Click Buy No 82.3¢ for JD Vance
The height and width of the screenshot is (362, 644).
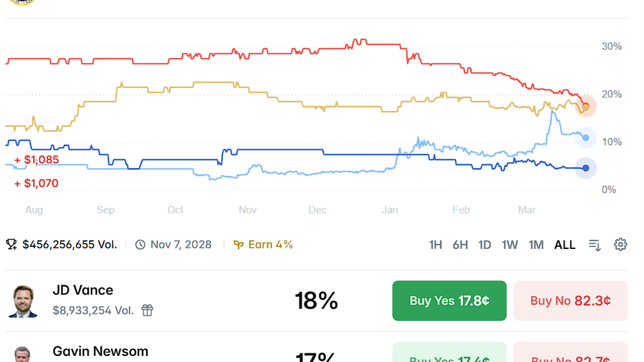[570, 301]
